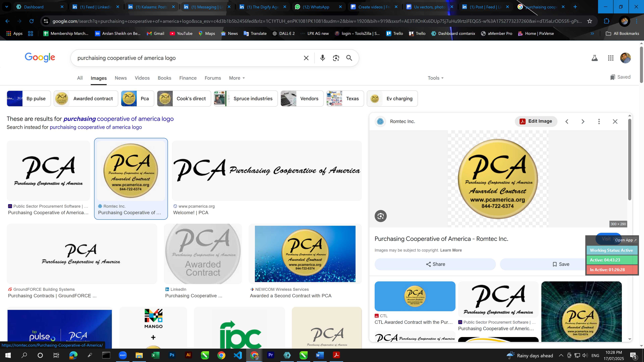Switch to the Videos results tab
This screenshot has height=362, width=644.
[142, 78]
